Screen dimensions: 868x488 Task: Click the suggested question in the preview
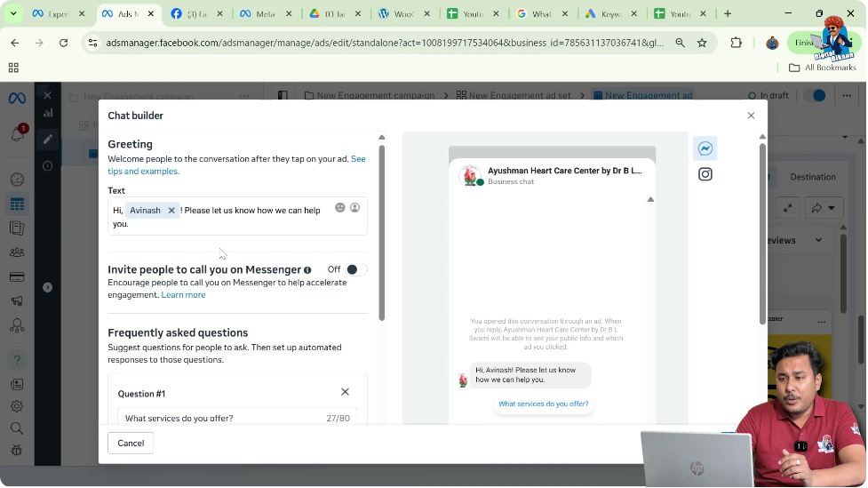544,404
